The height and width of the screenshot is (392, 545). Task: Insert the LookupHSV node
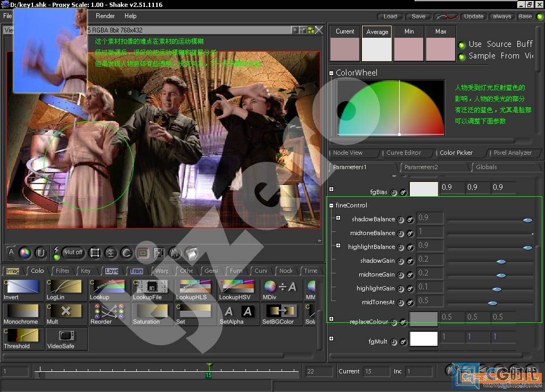tap(238, 289)
